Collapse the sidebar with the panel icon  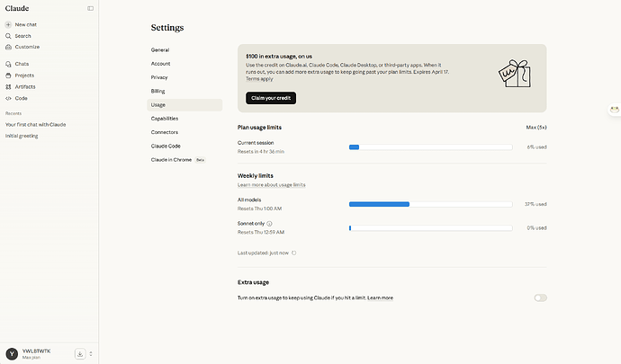pos(90,8)
